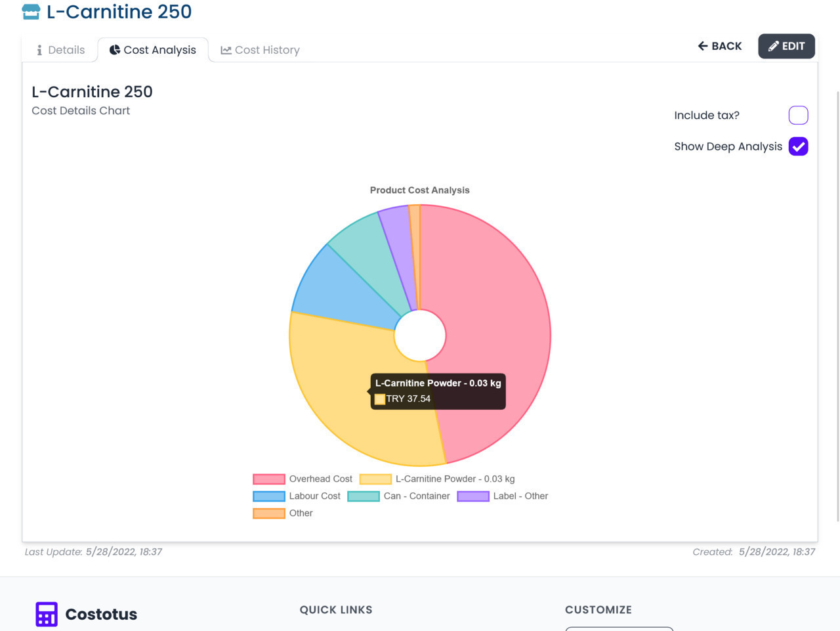Click the left arrow icon next to Back

(703, 46)
